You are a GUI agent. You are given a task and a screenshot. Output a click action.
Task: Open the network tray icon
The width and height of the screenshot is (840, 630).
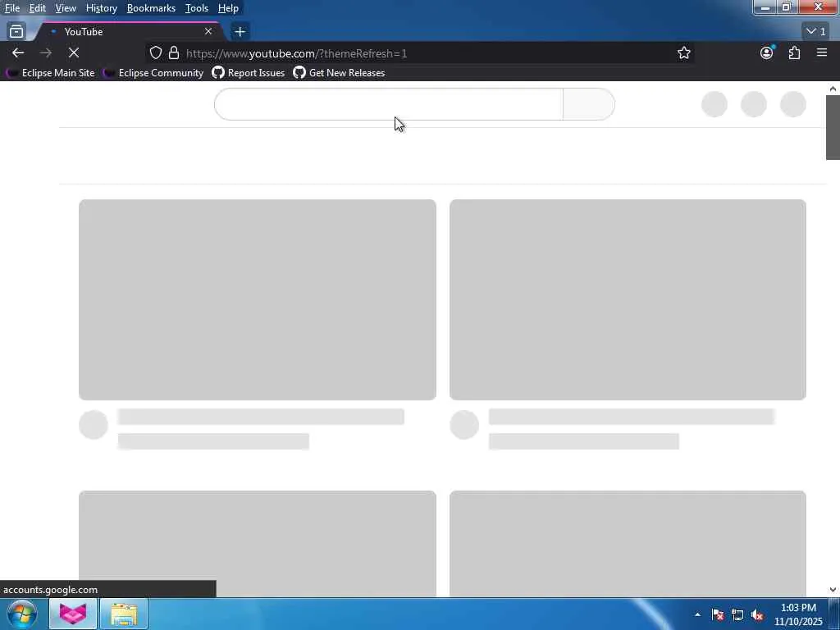(x=737, y=614)
